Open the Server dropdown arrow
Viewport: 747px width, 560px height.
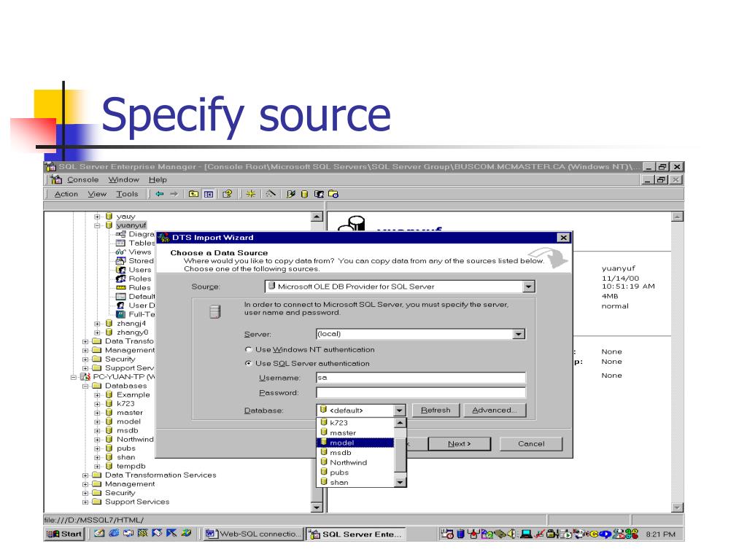click(x=519, y=334)
